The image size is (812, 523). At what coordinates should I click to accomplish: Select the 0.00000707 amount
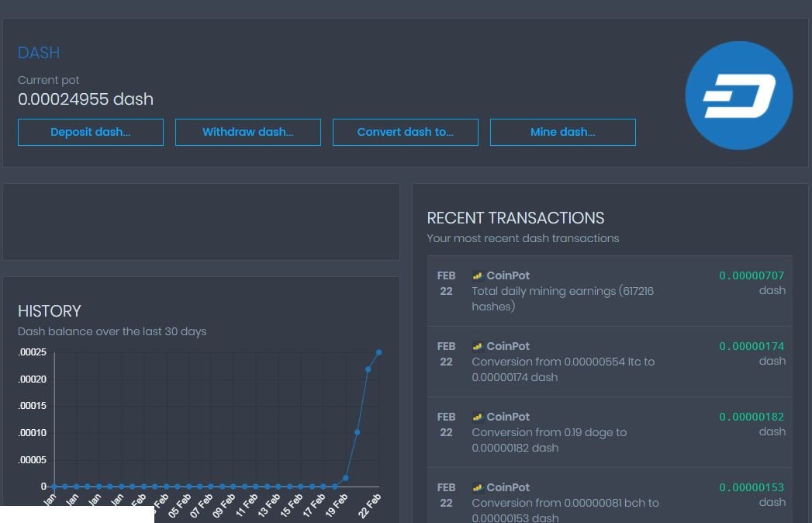pos(752,275)
